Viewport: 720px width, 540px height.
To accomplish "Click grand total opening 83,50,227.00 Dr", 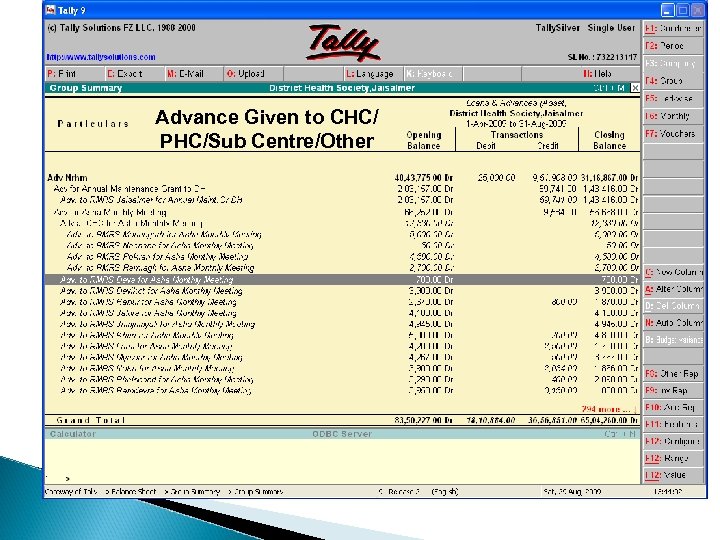I will tap(424, 420).
